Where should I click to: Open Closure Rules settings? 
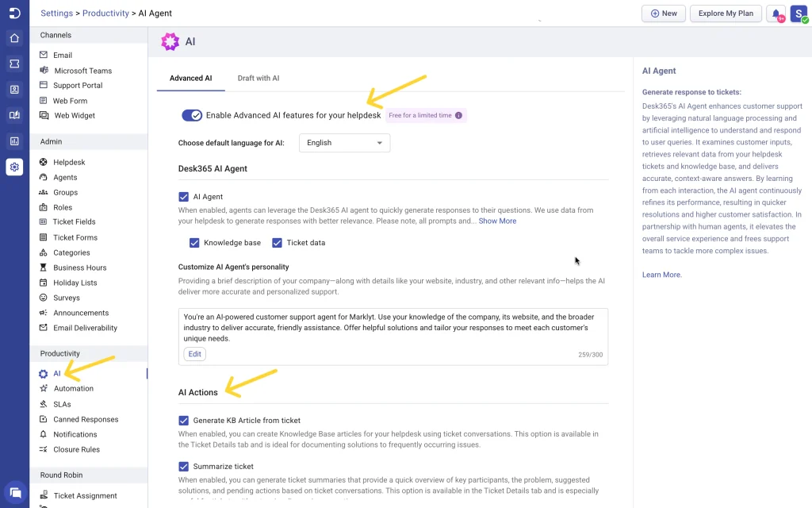[76, 449]
